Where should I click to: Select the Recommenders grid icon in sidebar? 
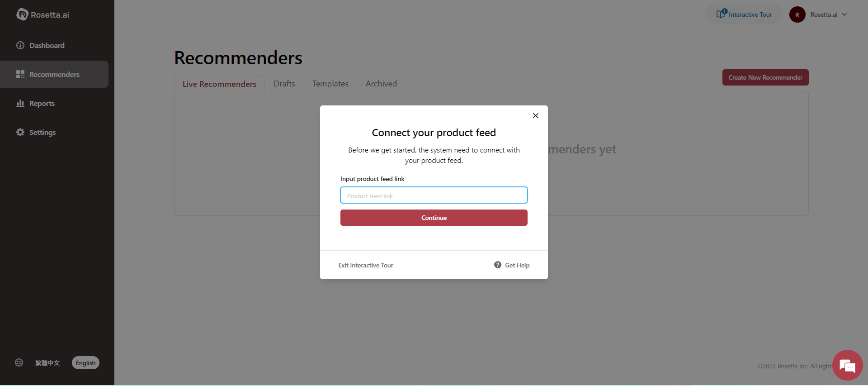coord(20,74)
